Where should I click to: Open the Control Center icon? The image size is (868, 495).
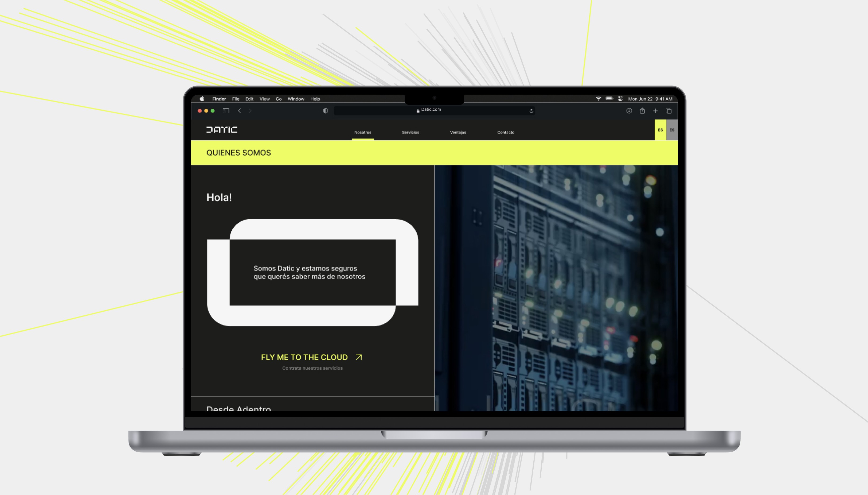pos(620,99)
